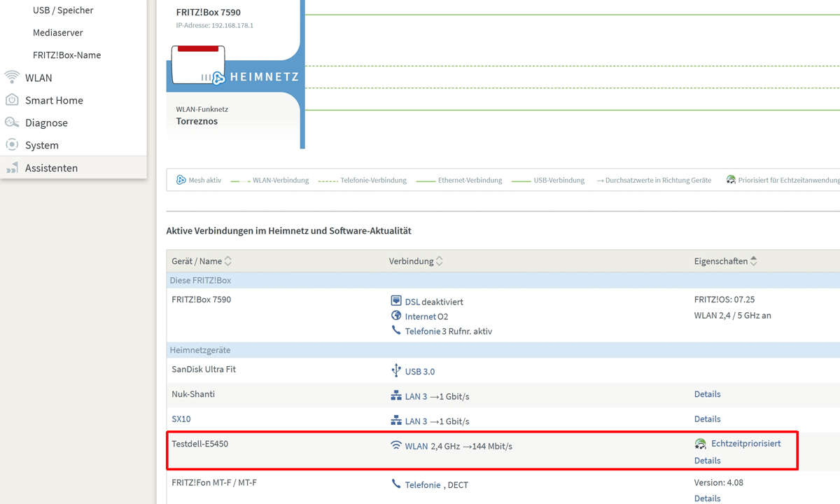The width and height of the screenshot is (840, 504).
Task: Click the Smart Home sidebar icon
Action: point(11,100)
